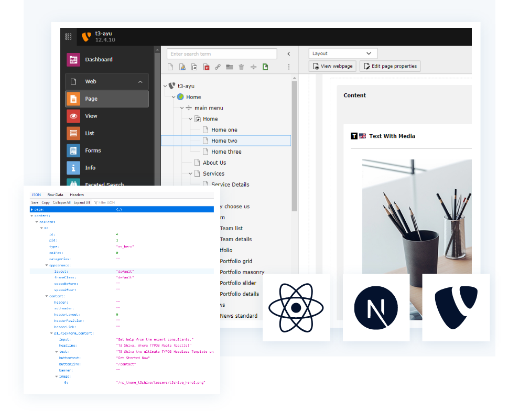Collapse the Web module group
Viewport: 508px width, 420px height.
pos(140,82)
